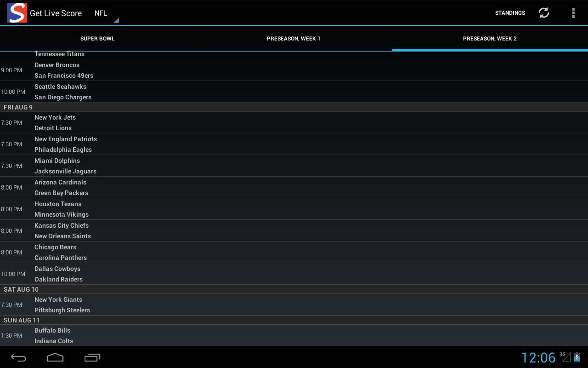Viewport: 588px width, 368px height.
Task: Tap the 8:00 PM Bears game time
Action: pos(11,253)
